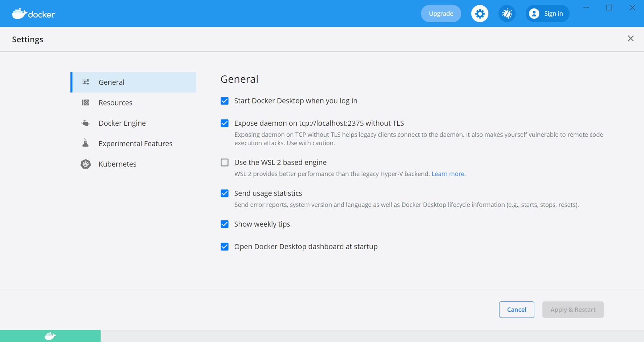Uncheck Start Docker Desktop when you log in

tap(225, 101)
